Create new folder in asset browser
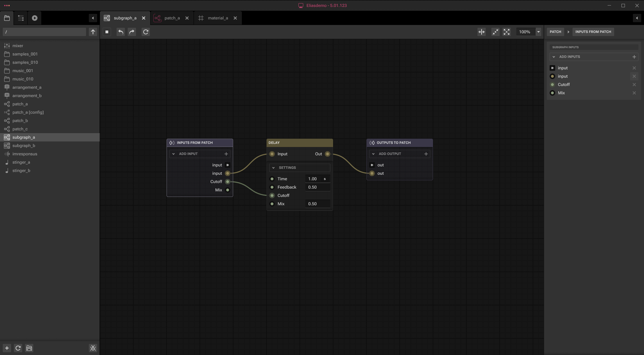This screenshot has height=355, width=644. pos(29,348)
